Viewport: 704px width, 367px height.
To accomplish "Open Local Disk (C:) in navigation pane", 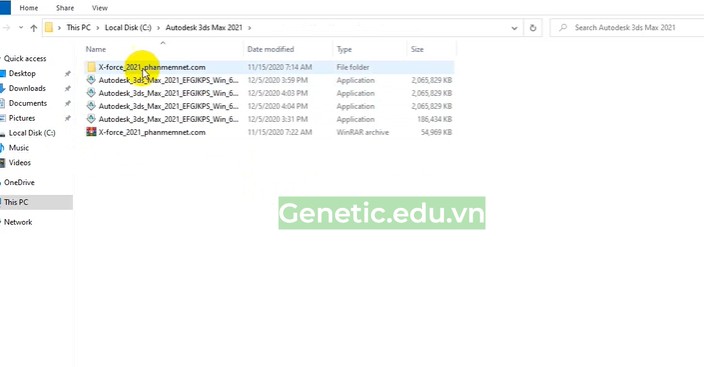I will click(x=32, y=133).
